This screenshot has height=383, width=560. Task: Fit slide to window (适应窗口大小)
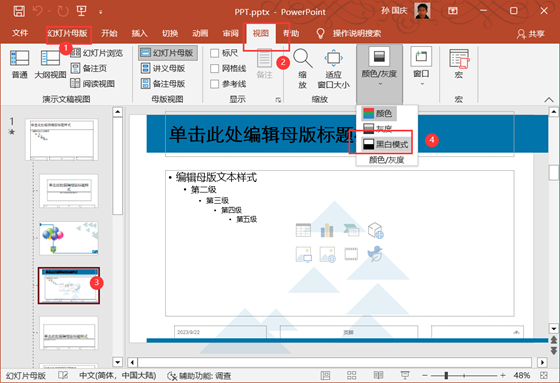pyautogui.click(x=333, y=69)
